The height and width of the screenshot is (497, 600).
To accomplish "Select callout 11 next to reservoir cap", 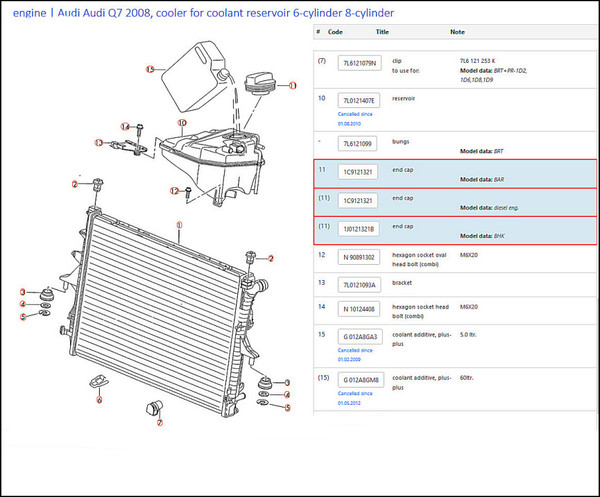I will [x=293, y=86].
